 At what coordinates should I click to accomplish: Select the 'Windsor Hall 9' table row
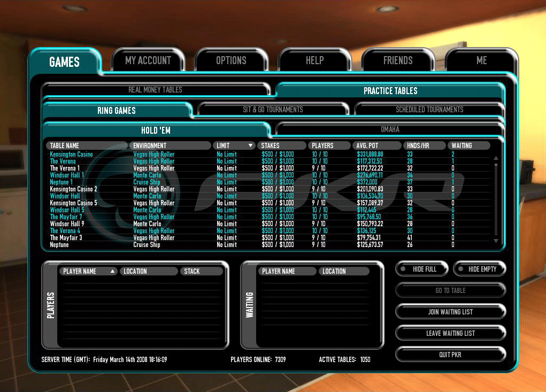(268, 224)
